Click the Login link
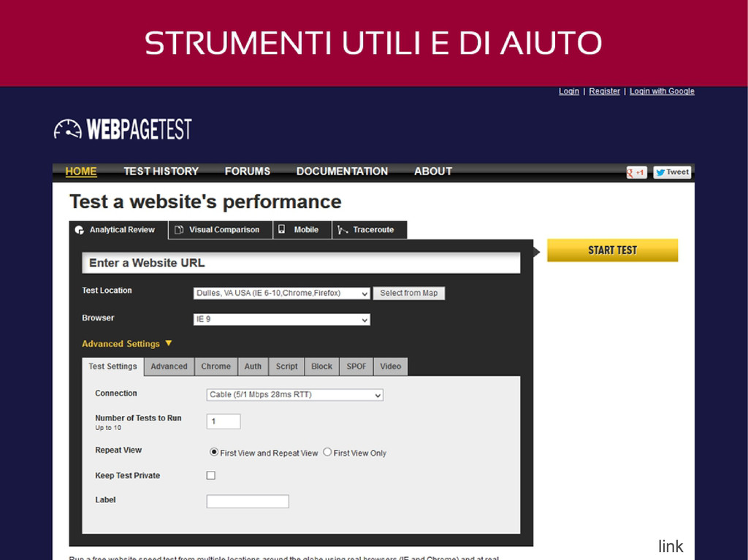The image size is (748, 560). (568, 91)
